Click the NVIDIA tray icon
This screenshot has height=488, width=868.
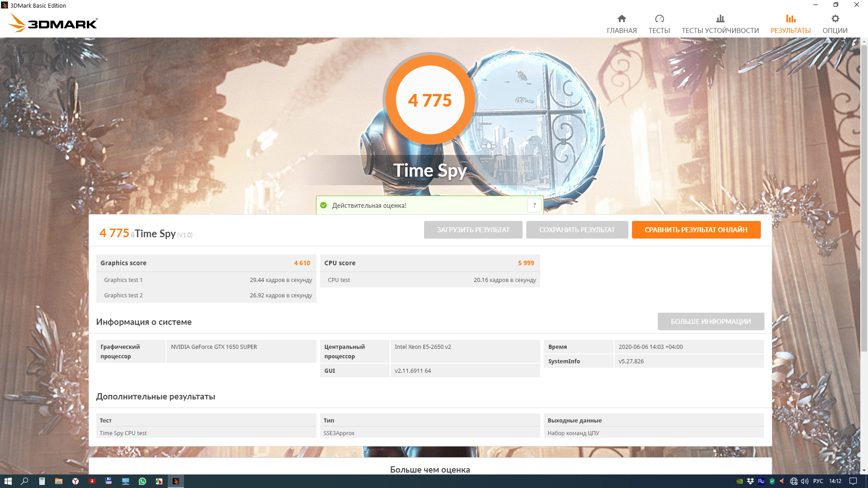(x=740, y=481)
